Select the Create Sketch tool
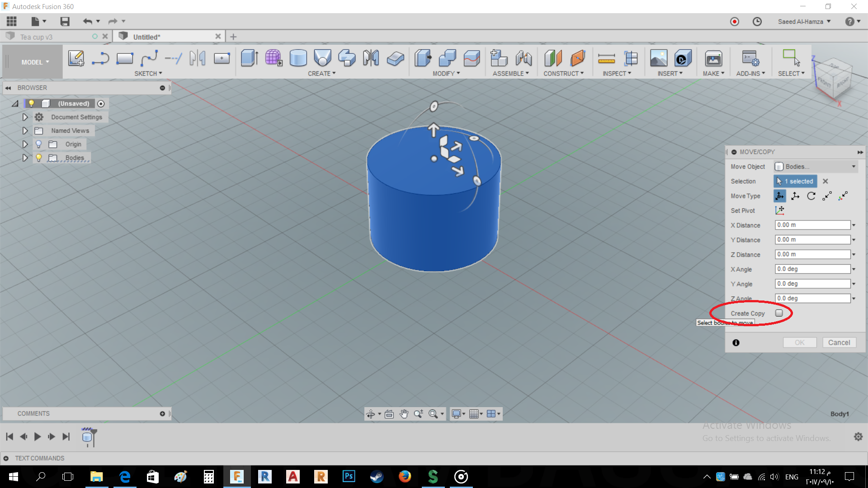Image resolution: width=868 pixels, height=488 pixels. tap(76, 59)
